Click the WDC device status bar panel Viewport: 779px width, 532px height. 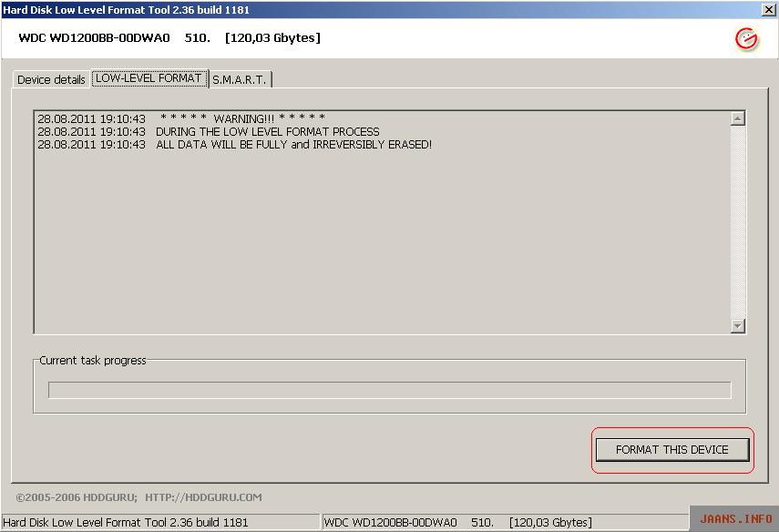(459, 523)
